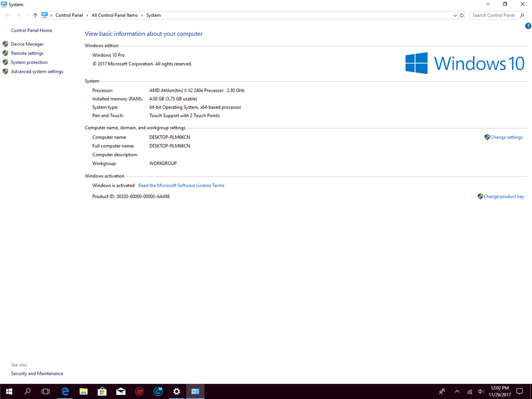Click the Back navigation arrow

pos(7,15)
